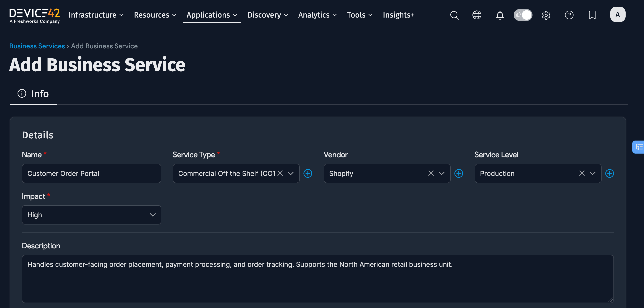Toggle dark mode theme
Image resolution: width=644 pixels, height=308 pixels.
click(523, 15)
